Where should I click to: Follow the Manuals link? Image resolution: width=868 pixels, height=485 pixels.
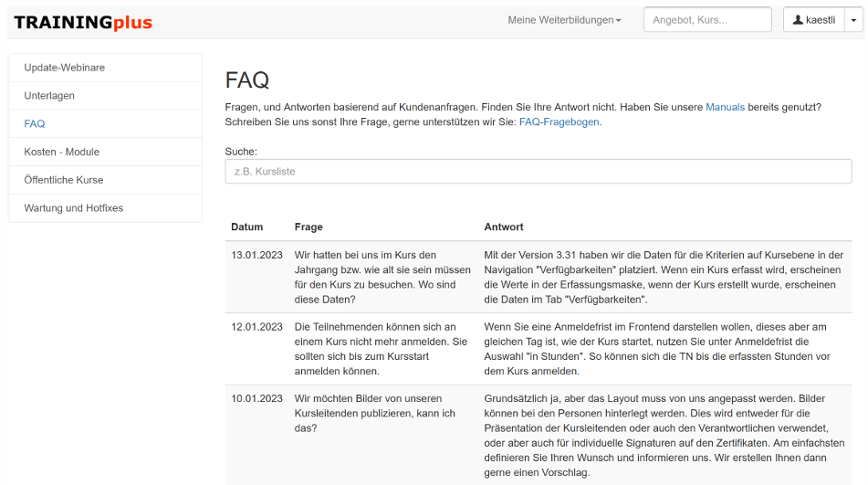pos(725,107)
